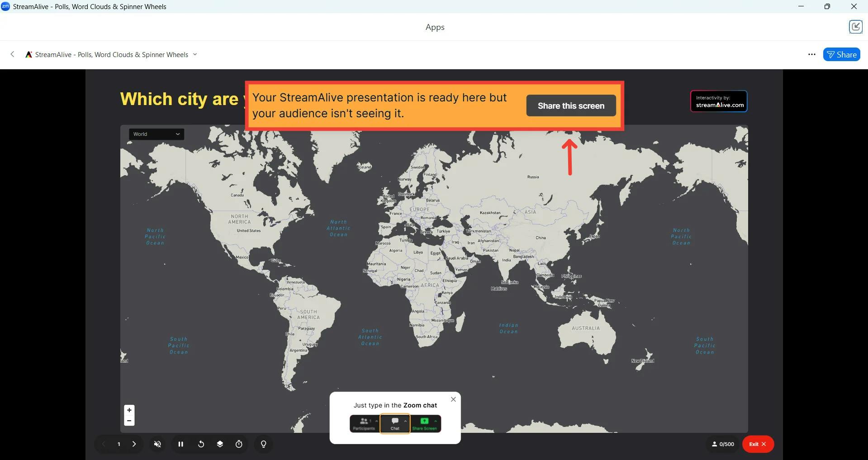
Task: Click the Indian Ocean label
Action: (x=508, y=328)
